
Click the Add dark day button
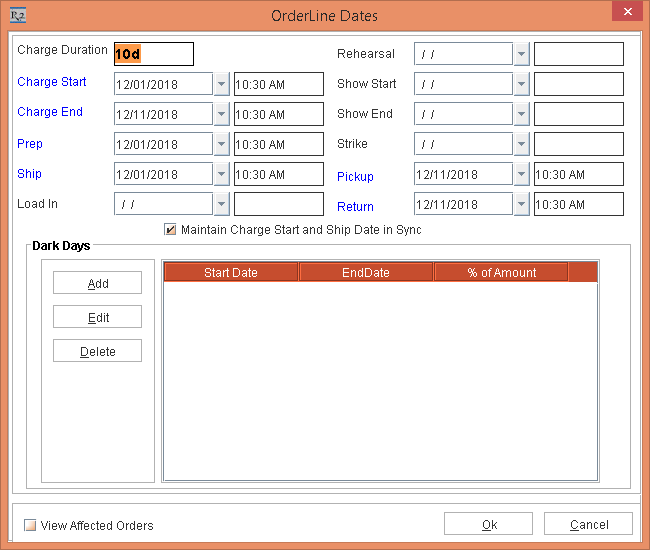click(x=97, y=283)
